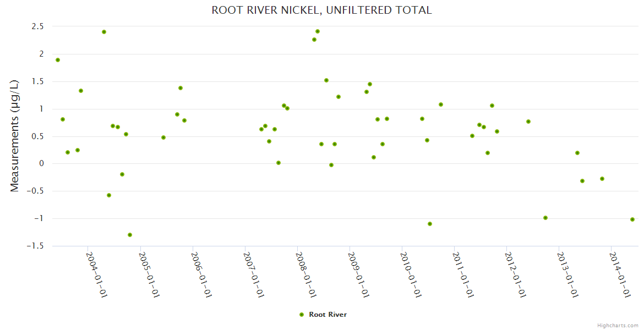Select the 0 y-axis tick label
Viewport: 644px width, 330px height.
click(41, 164)
